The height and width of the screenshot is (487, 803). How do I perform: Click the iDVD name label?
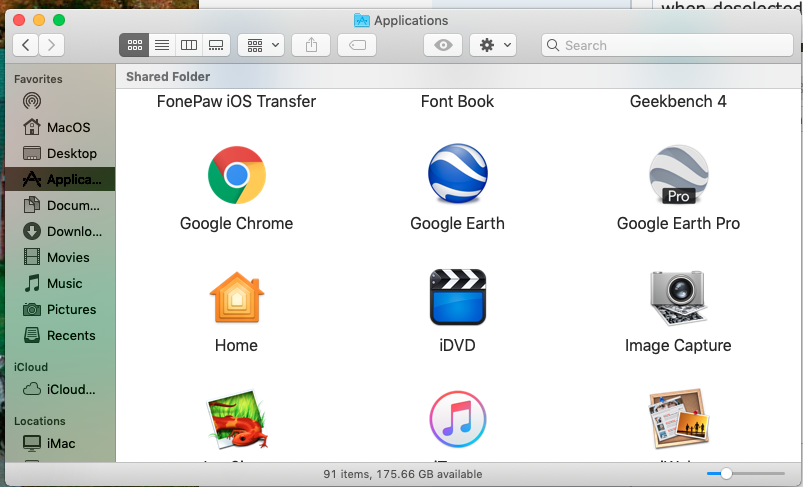coord(457,346)
